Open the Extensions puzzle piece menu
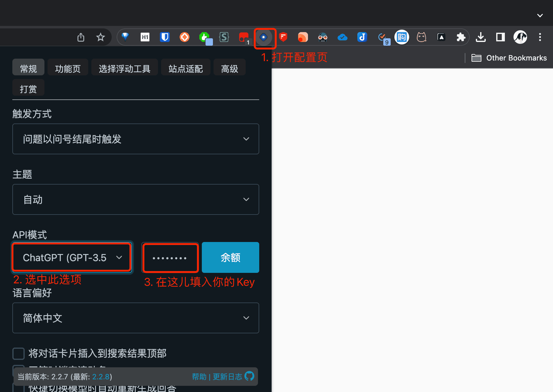This screenshot has height=392, width=553. click(461, 37)
